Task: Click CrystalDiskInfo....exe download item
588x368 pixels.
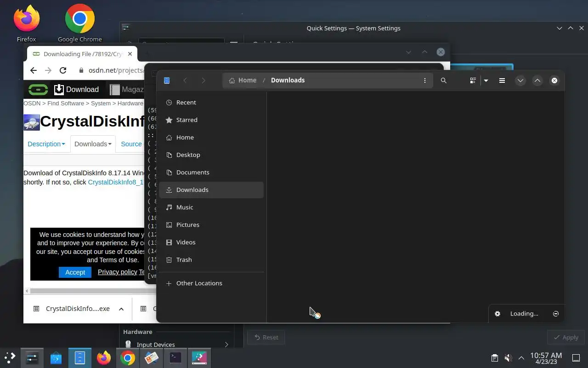Action: (73, 309)
